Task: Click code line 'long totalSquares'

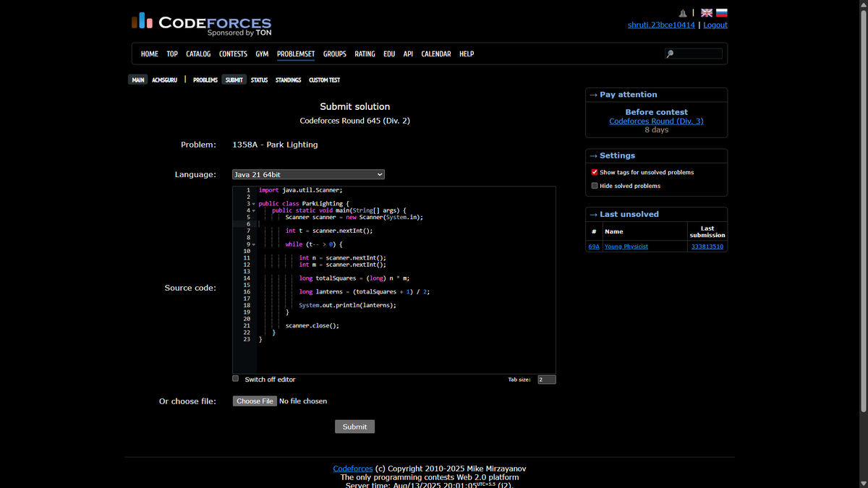Action: pyautogui.click(x=354, y=278)
